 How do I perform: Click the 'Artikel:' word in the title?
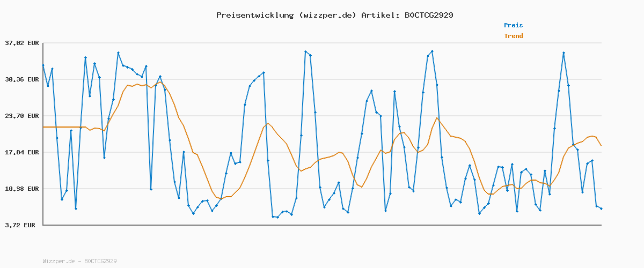pyautogui.click(x=378, y=15)
